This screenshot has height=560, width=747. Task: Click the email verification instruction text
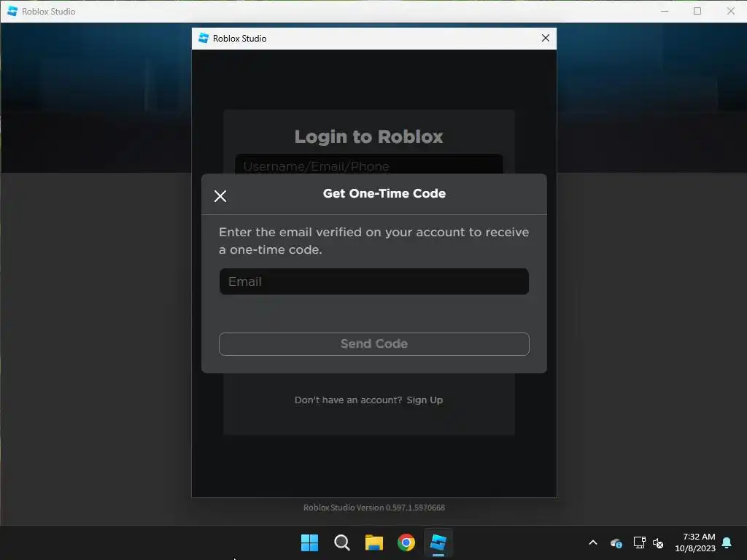point(373,241)
